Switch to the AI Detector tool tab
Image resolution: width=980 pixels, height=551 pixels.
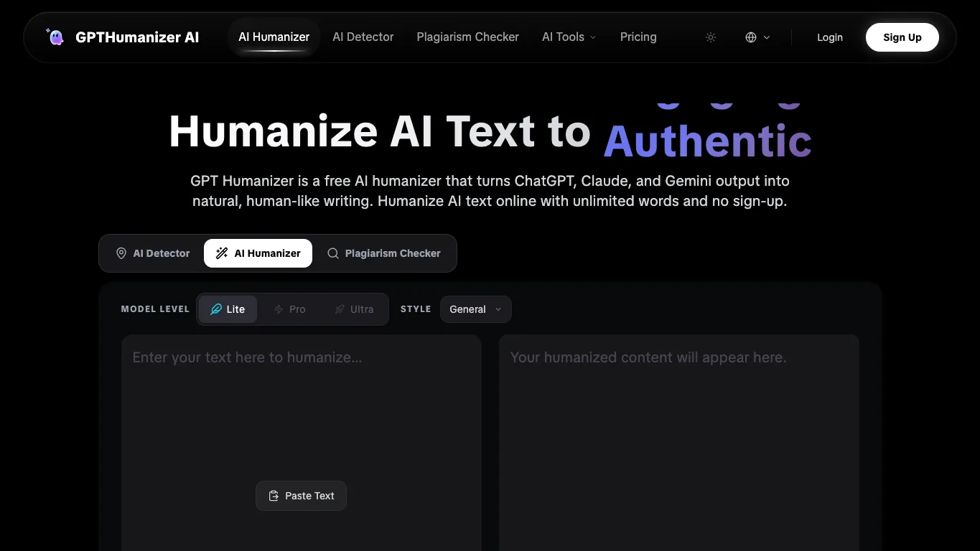tap(153, 253)
